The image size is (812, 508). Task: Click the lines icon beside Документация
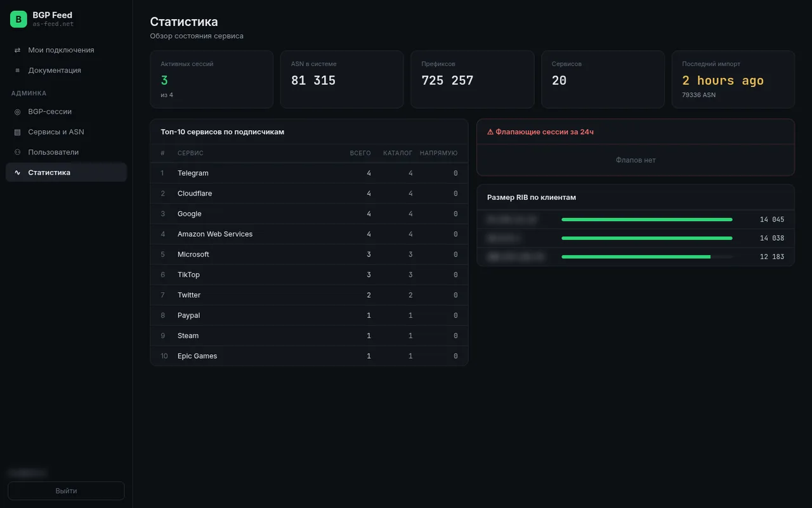pos(17,70)
